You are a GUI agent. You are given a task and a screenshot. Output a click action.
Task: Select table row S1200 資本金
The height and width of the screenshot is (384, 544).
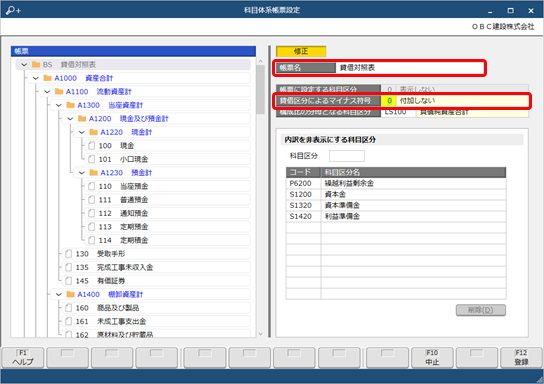click(x=396, y=194)
